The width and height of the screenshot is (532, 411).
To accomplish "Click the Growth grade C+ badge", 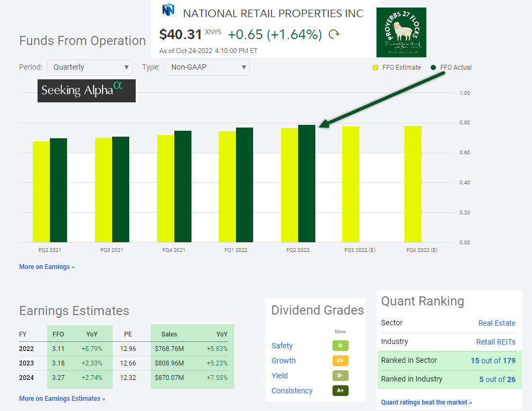I will (x=340, y=361).
